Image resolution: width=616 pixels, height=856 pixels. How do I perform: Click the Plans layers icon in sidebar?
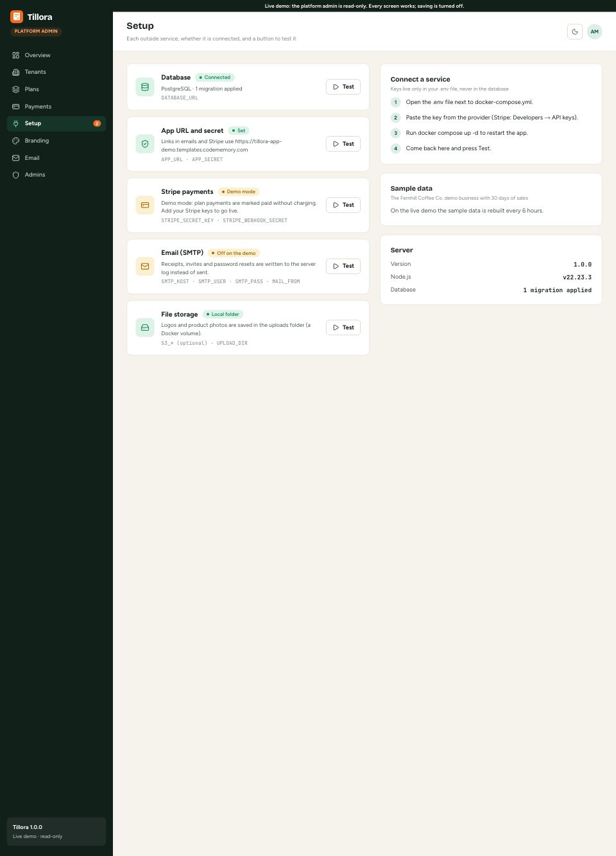point(16,89)
